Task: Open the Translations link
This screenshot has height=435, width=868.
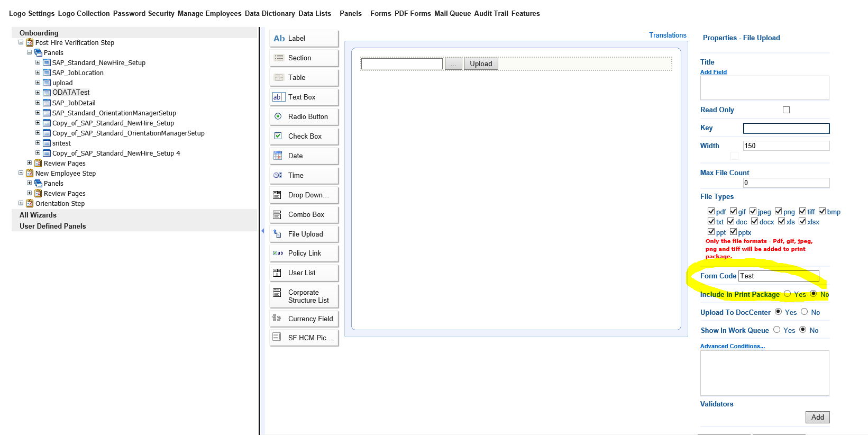Action: (x=668, y=35)
